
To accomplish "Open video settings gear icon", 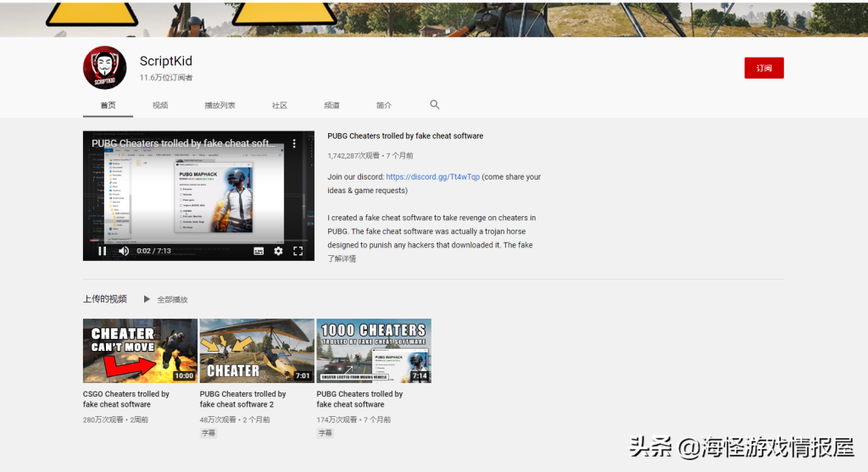I will tap(278, 251).
